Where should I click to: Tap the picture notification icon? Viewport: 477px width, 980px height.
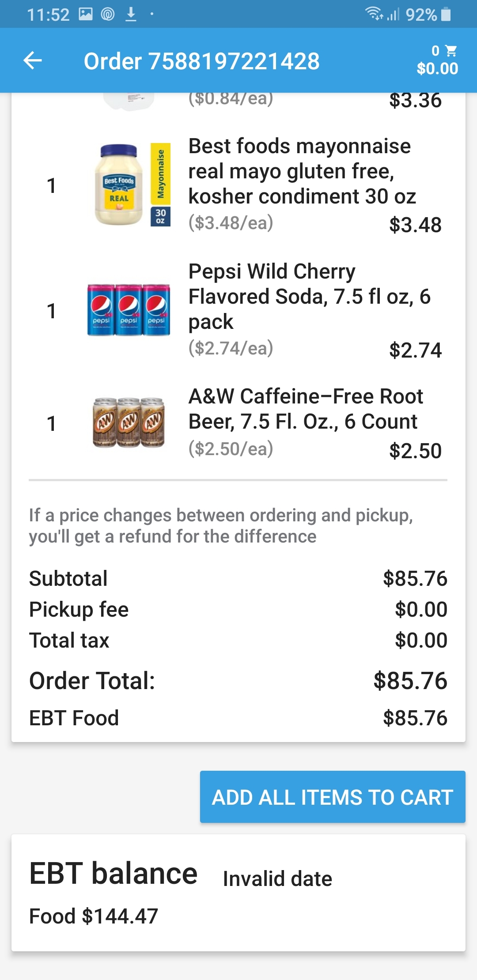[x=86, y=14]
